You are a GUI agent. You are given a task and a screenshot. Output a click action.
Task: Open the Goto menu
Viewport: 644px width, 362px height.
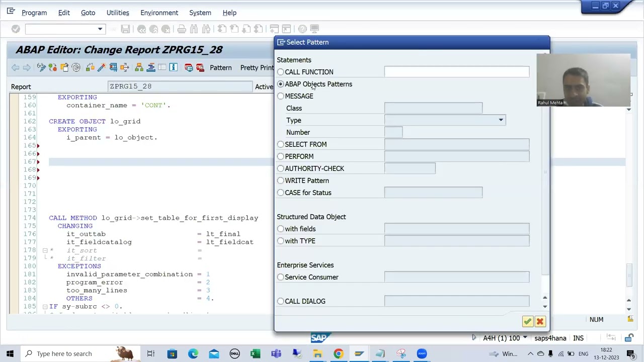[x=88, y=13]
